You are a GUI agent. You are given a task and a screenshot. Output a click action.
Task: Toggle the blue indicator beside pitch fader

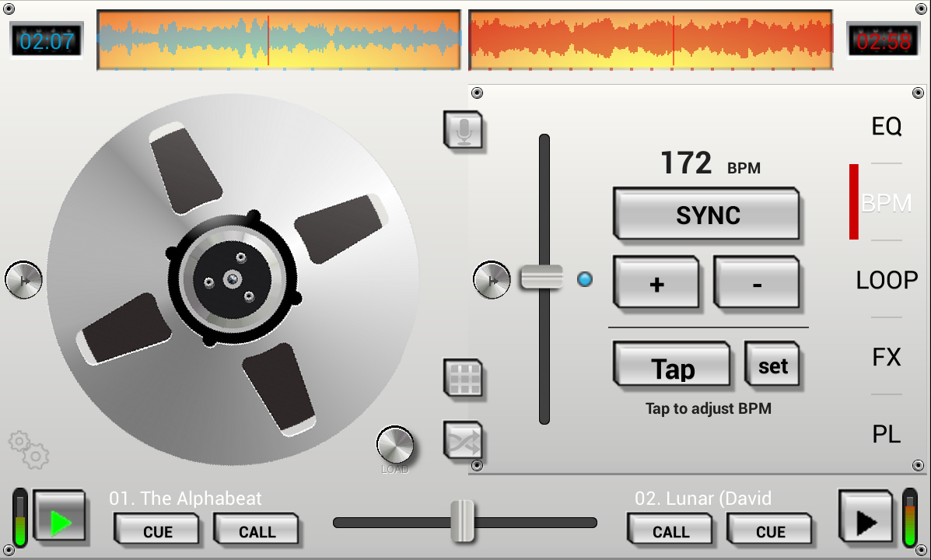[x=585, y=278]
